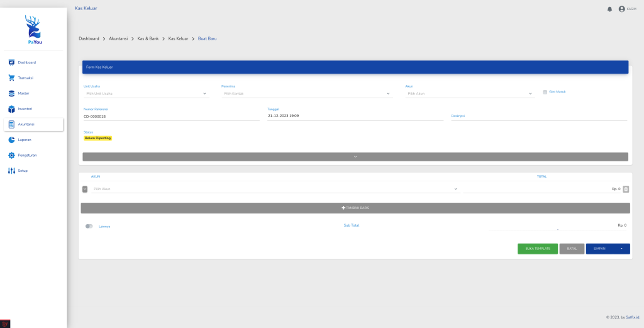This screenshot has height=328, width=644.
Task: Open the Dashboard menu item
Action: tap(33, 62)
